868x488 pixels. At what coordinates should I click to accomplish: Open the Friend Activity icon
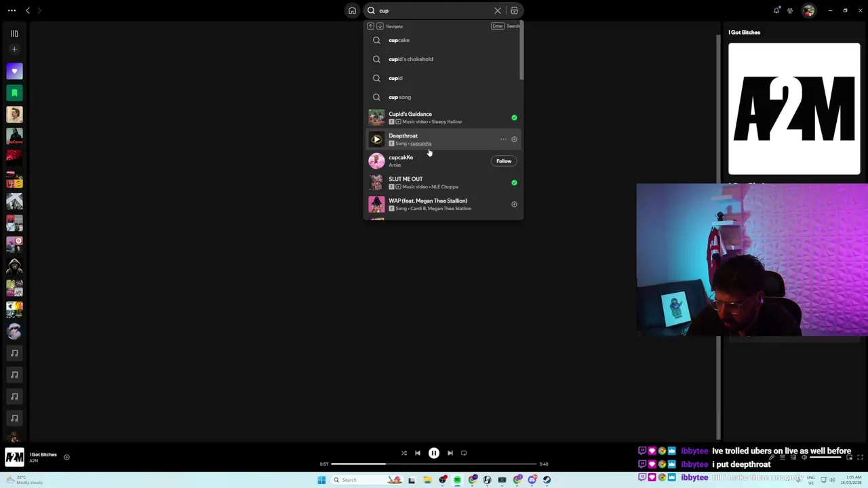790,10
